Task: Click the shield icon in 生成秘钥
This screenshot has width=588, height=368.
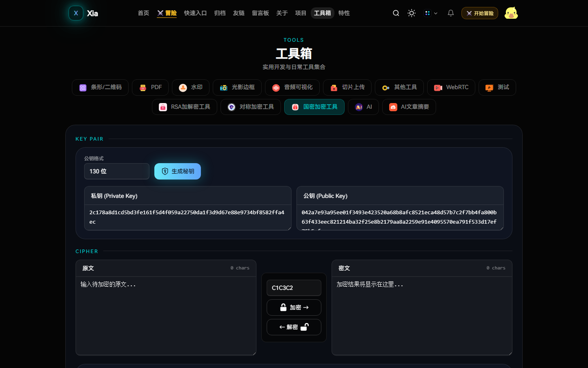Action: pos(165,171)
